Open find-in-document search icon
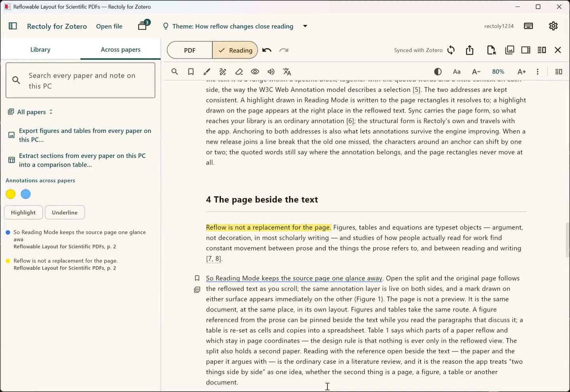 [x=175, y=72]
